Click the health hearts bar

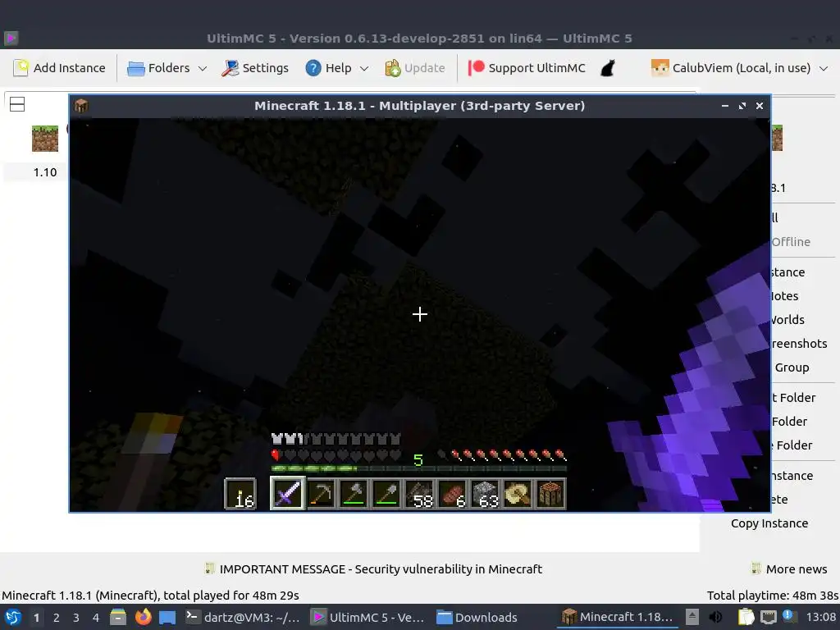336,456
